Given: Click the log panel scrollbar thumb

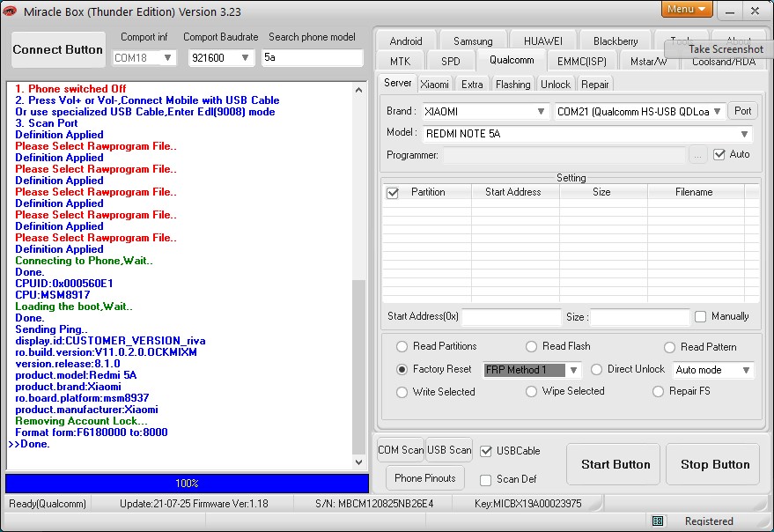Looking at the screenshot, I should click(x=359, y=367).
